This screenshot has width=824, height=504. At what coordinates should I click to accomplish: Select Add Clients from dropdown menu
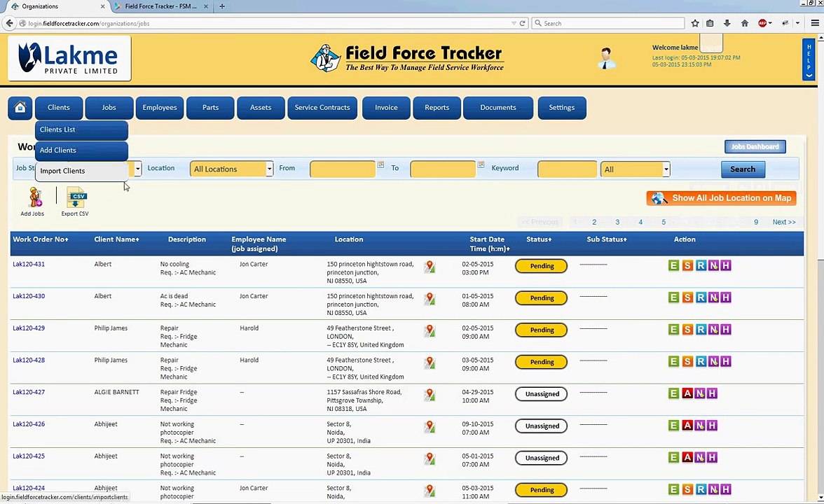pos(81,150)
